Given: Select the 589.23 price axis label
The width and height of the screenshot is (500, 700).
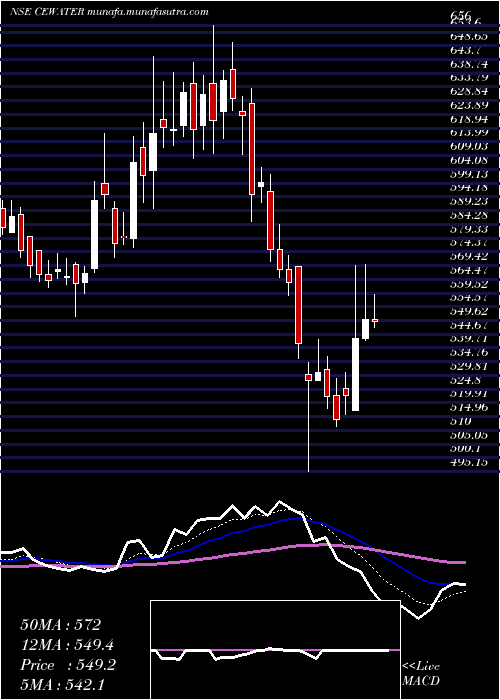Looking at the screenshot, I should (467, 201).
